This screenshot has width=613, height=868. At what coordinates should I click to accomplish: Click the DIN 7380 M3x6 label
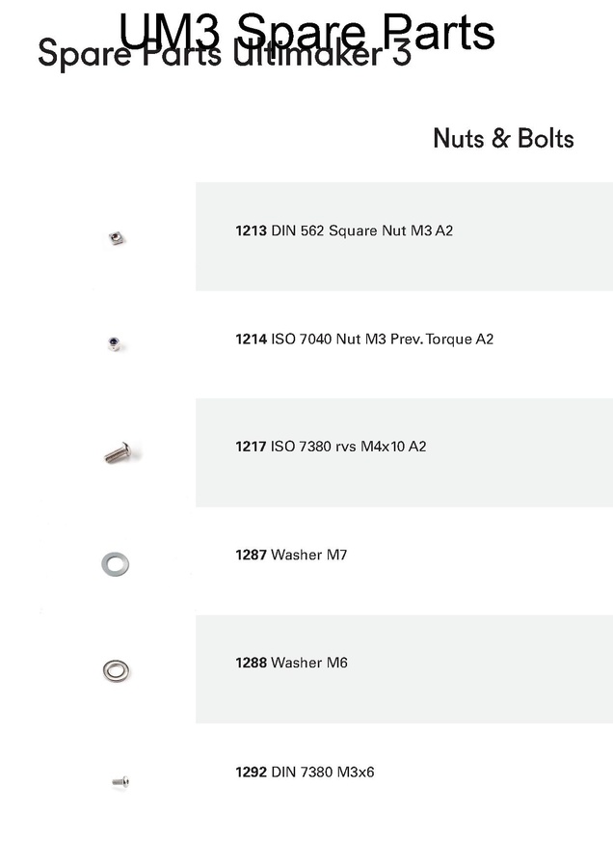click(x=323, y=772)
